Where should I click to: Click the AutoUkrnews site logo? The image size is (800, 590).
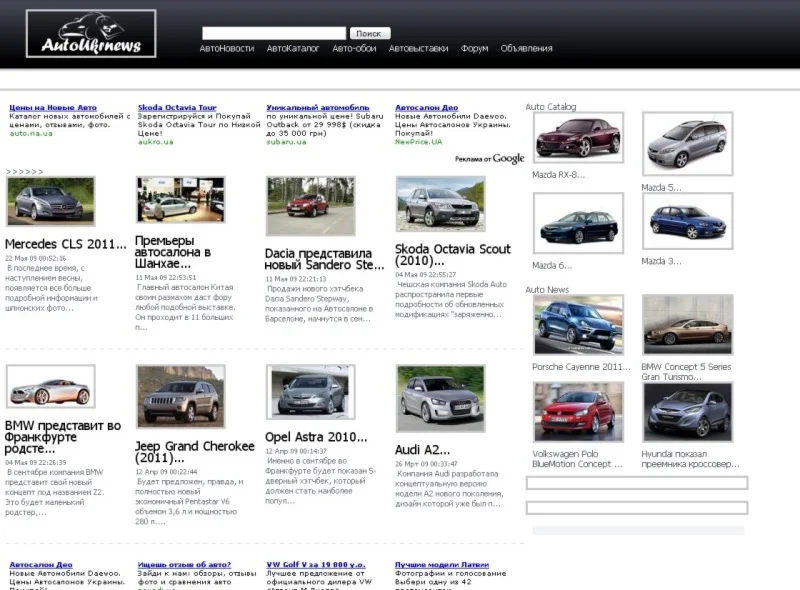91,34
